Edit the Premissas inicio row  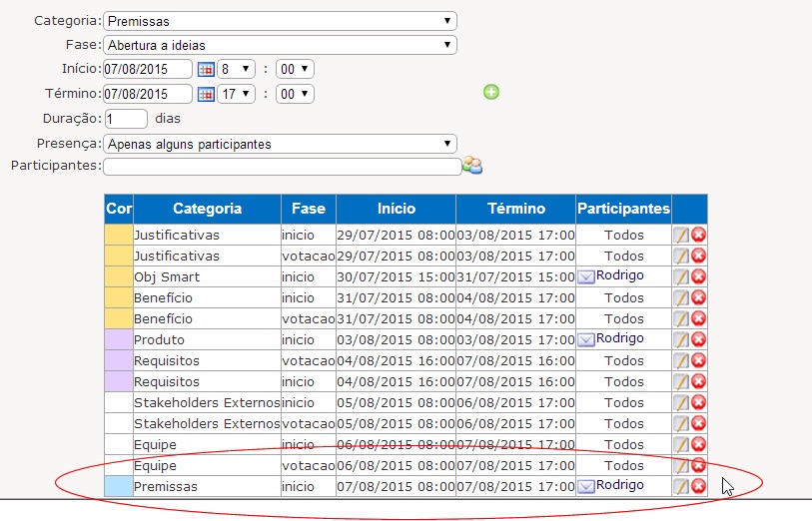pos(681,487)
